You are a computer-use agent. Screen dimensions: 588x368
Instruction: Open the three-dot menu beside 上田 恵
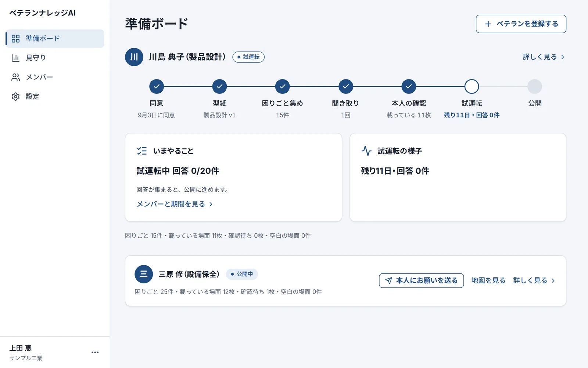tap(95, 352)
